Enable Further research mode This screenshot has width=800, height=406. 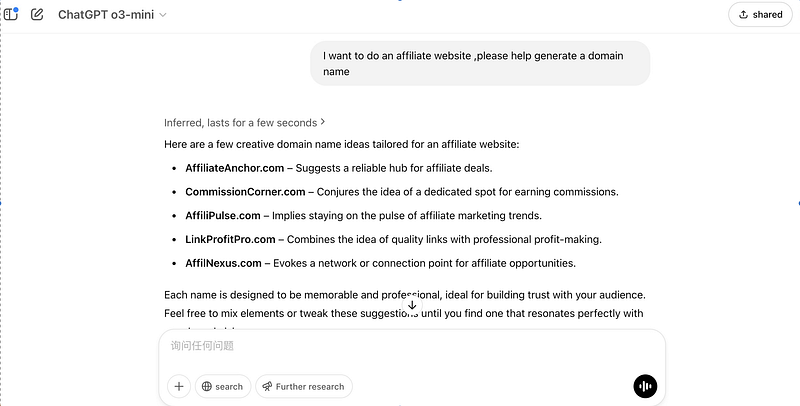[304, 386]
